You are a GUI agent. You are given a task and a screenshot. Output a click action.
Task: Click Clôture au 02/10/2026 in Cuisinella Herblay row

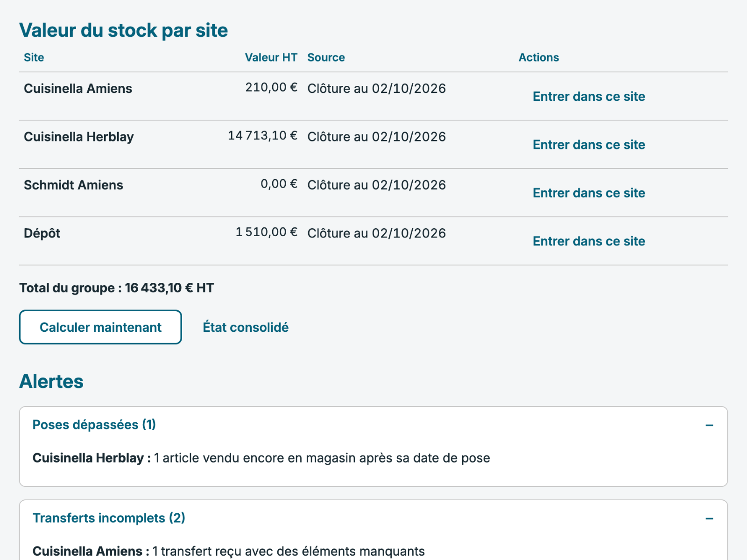click(377, 137)
